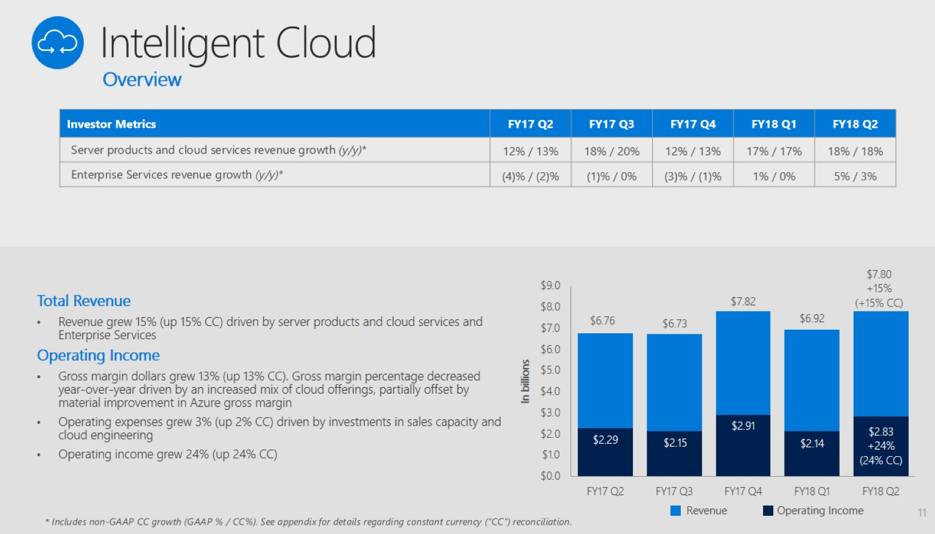Click the 'Revenue' legend label
The width and height of the screenshot is (935, 534).
pos(707,511)
